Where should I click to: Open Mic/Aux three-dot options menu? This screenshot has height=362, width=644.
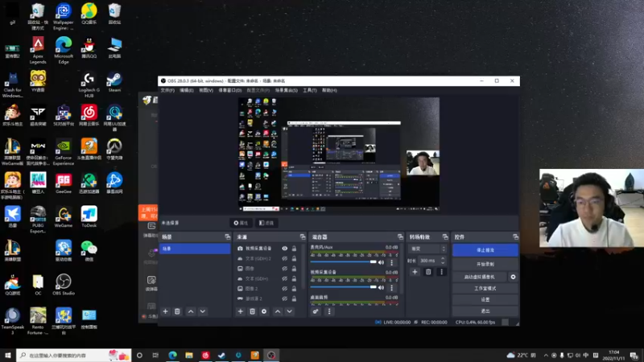tap(392, 262)
